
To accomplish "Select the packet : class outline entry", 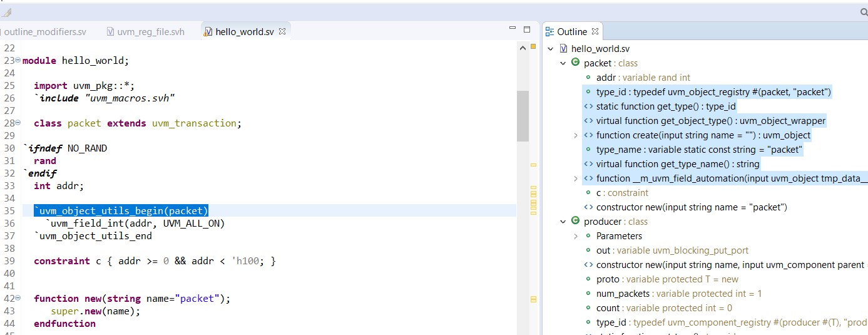I will [610, 63].
